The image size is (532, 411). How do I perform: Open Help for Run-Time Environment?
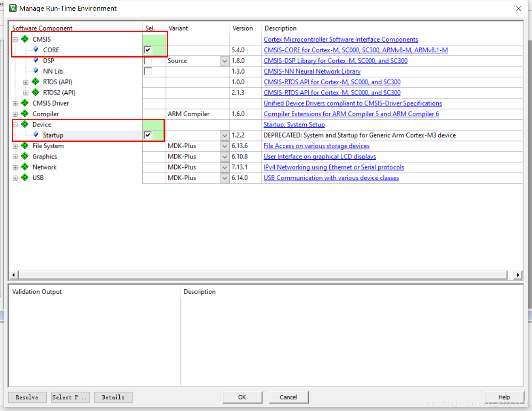[504, 397]
